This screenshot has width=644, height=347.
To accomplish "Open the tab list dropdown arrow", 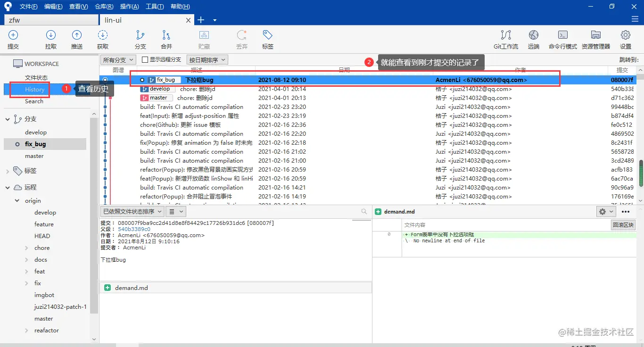I will (x=215, y=20).
